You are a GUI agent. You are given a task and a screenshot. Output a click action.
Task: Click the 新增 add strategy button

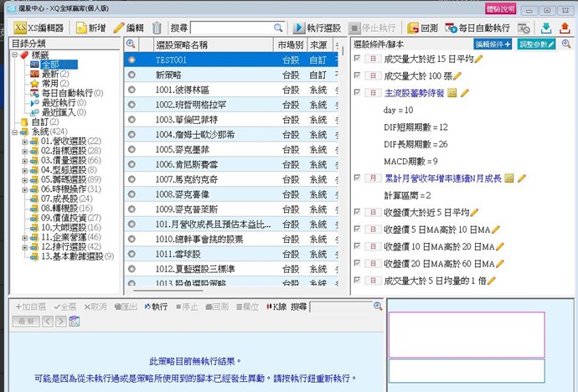pos(90,28)
